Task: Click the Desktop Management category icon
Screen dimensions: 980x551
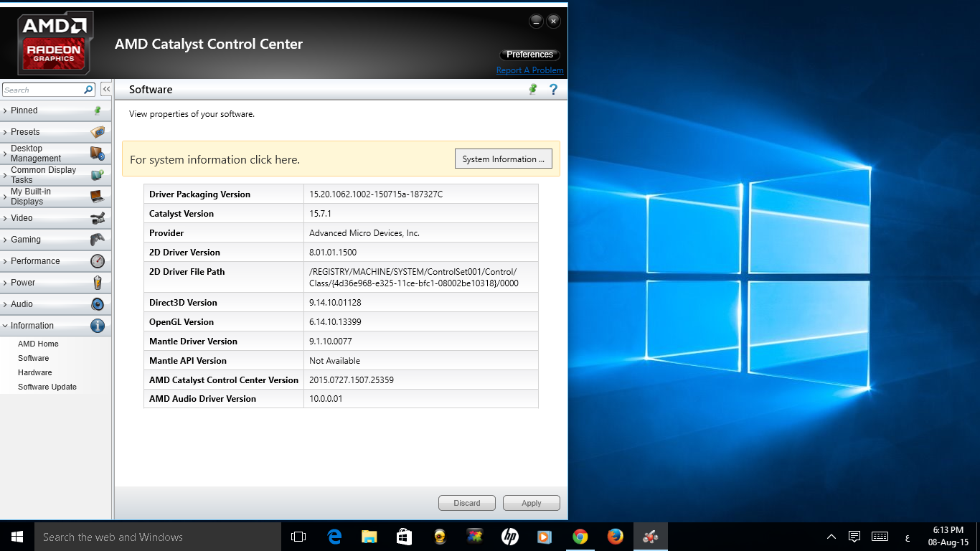Action: click(98, 154)
